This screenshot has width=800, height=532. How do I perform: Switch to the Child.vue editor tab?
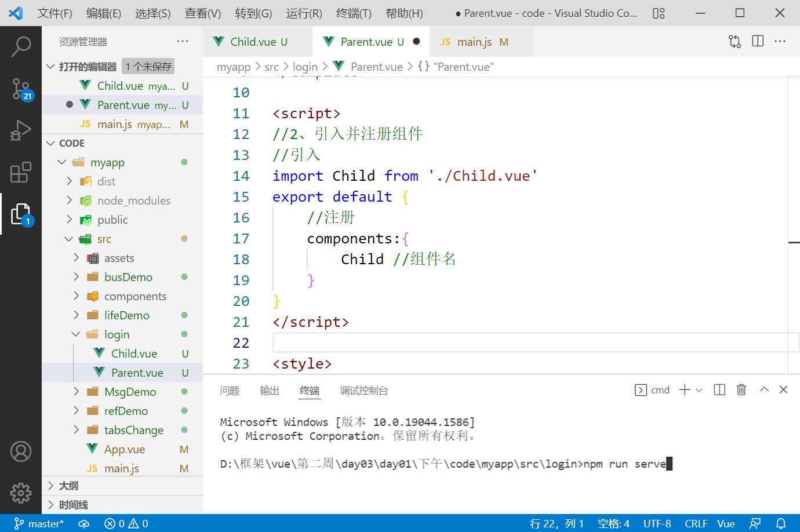(x=258, y=41)
